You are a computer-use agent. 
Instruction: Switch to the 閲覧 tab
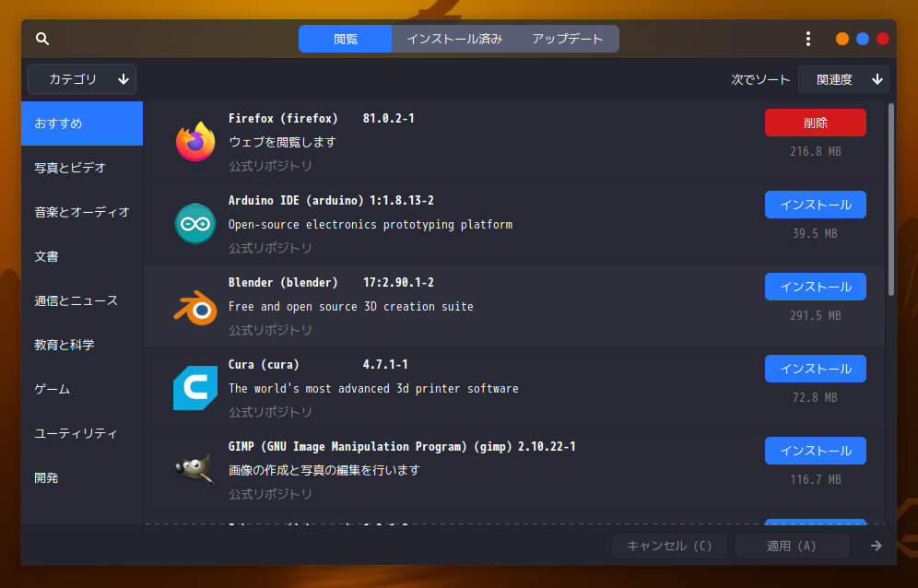(346, 39)
